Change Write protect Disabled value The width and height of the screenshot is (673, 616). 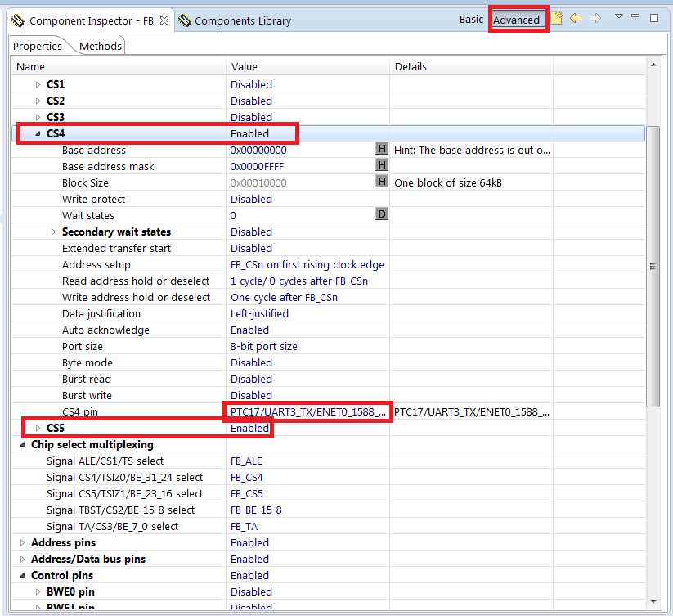point(251,199)
